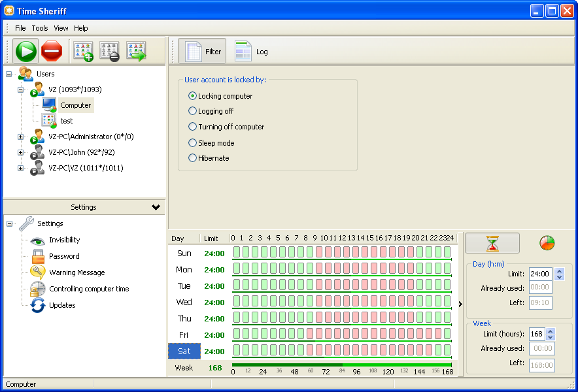Image resolution: width=578 pixels, height=392 pixels.
Task: Decrease Week limit hours with down arrow
Action: click(551, 337)
